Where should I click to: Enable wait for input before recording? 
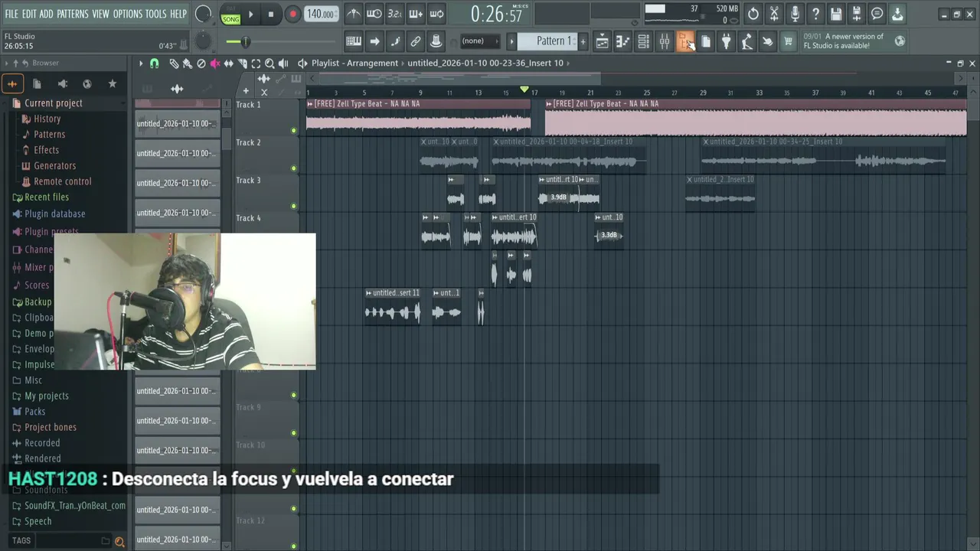374,14
